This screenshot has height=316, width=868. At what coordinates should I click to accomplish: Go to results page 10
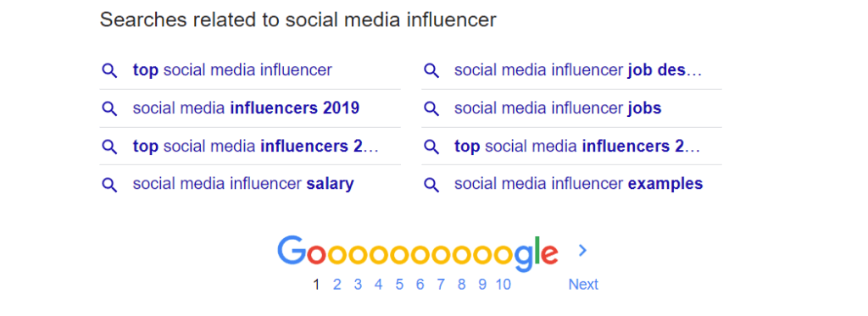pos(503,285)
